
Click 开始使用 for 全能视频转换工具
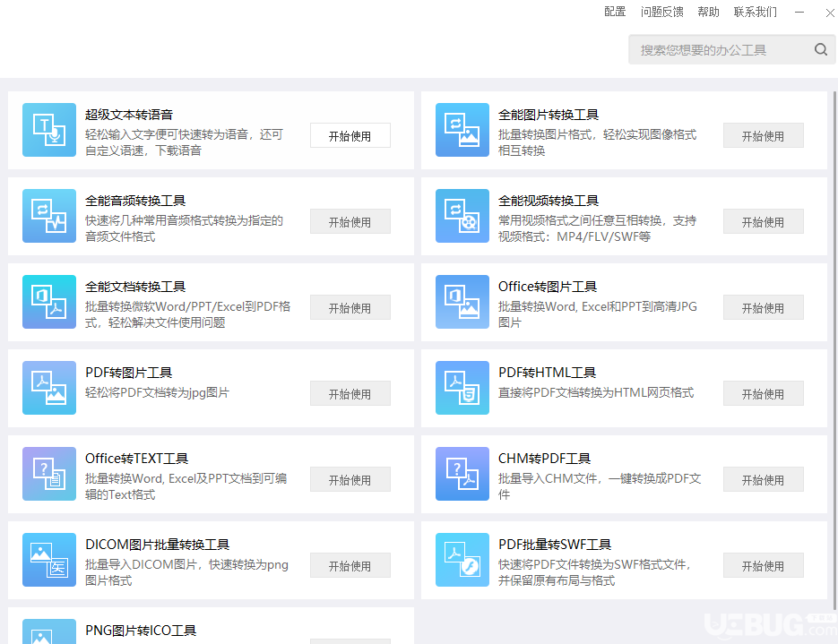click(x=764, y=221)
